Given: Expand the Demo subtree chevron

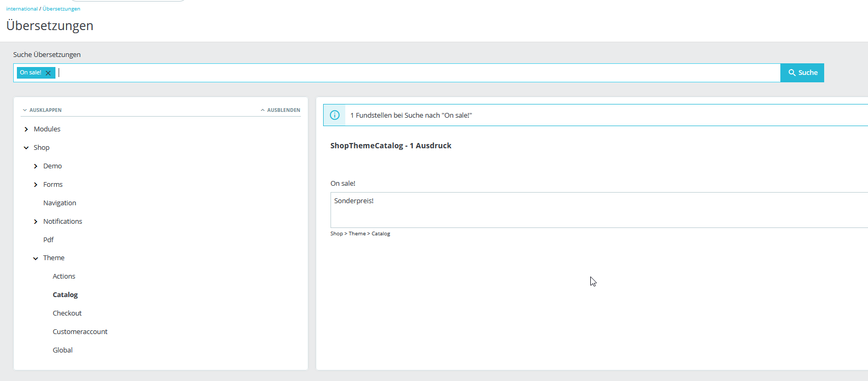Looking at the screenshot, I should [36, 166].
